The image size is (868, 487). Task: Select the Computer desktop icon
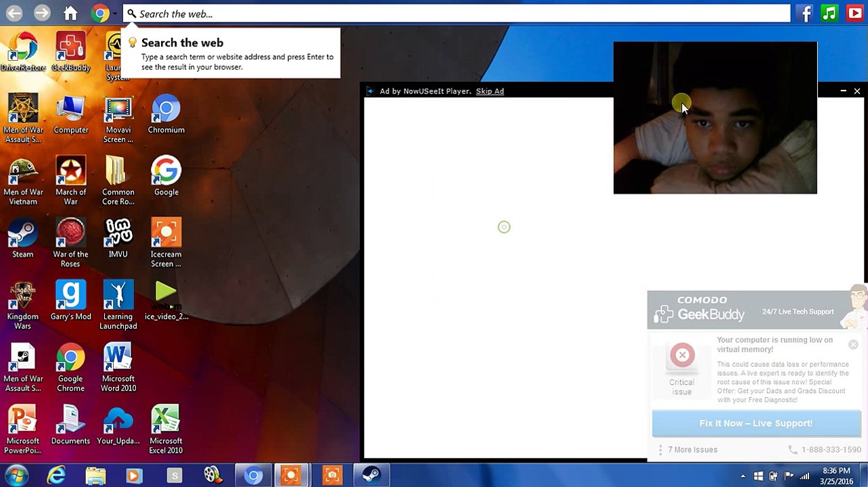pyautogui.click(x=70, y=115)
